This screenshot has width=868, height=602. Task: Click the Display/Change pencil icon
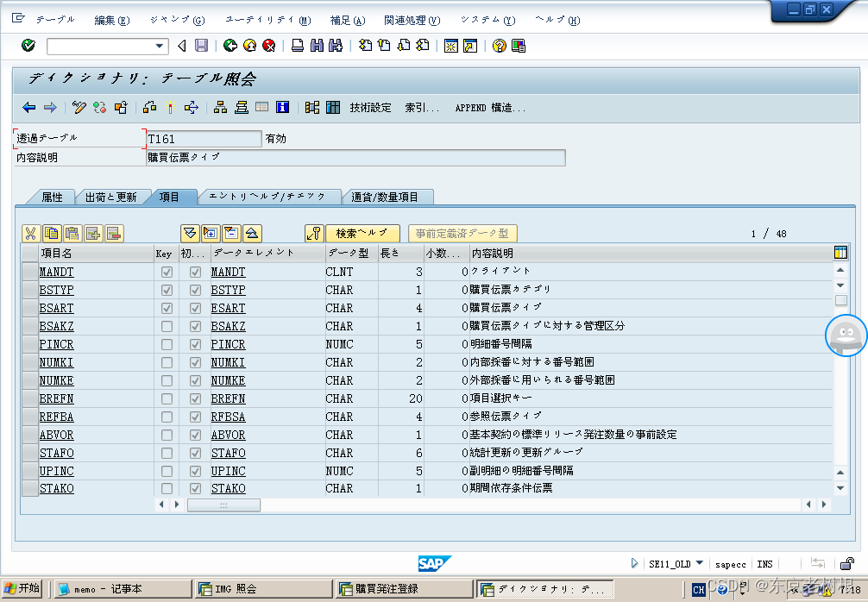(x=79, y=107)
